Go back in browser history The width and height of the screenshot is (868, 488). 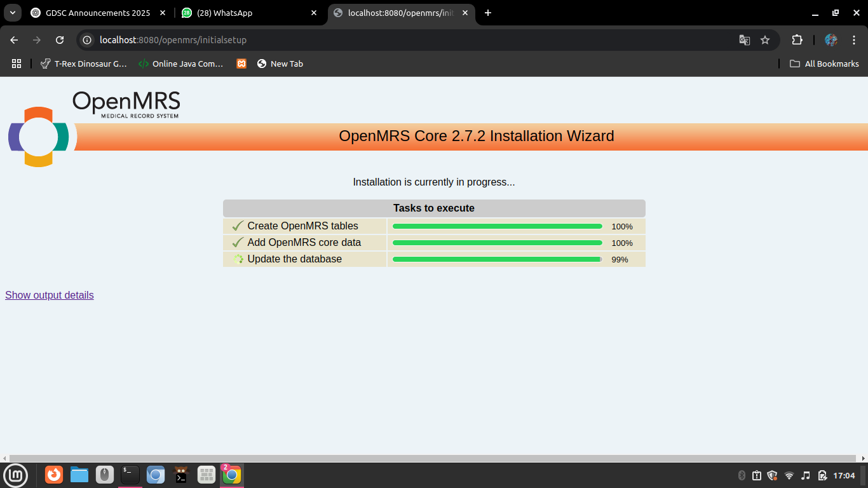(14, 40)
